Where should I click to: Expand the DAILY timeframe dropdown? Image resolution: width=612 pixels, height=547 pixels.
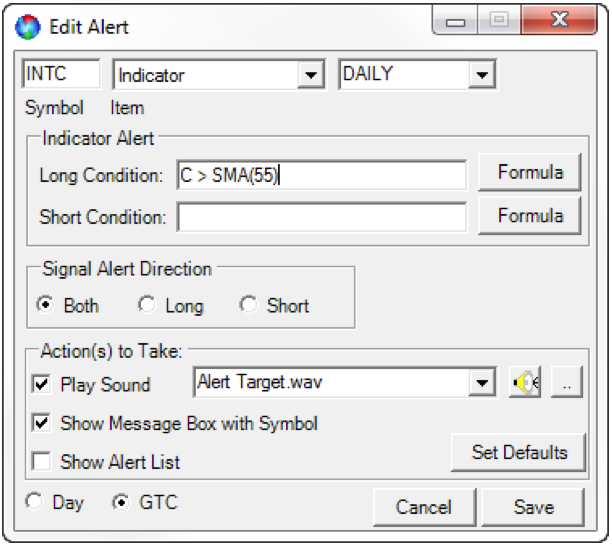[x=482, y=74]
